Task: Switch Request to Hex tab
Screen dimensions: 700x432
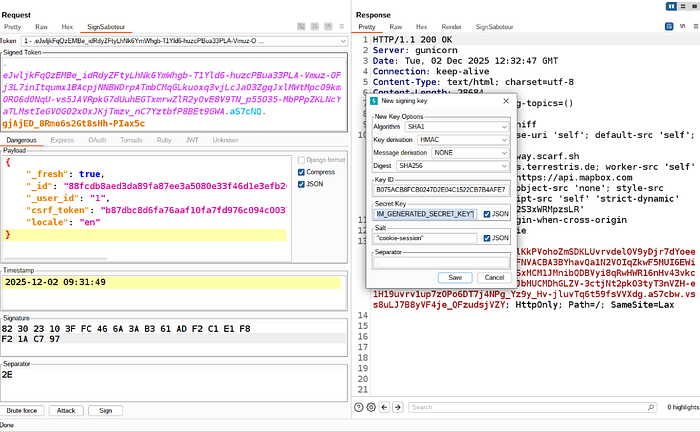Action: (x=67, y=27)
